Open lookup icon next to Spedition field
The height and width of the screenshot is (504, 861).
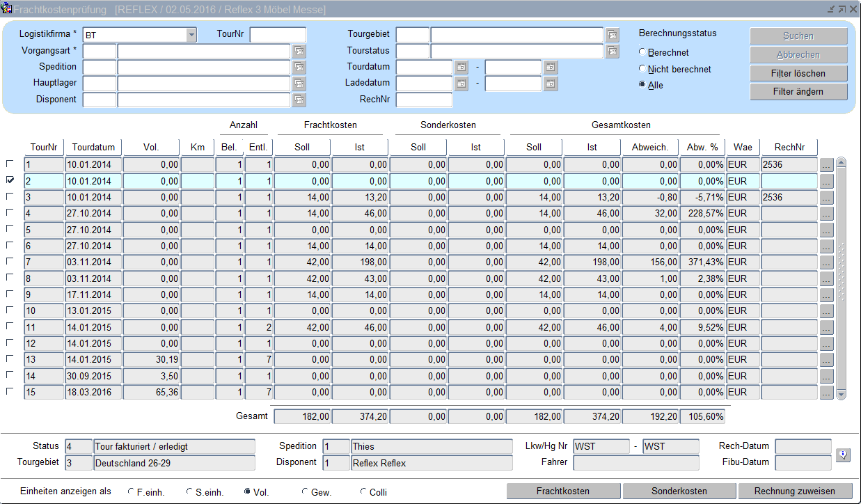pyautogui.click(x=299, y=68)
